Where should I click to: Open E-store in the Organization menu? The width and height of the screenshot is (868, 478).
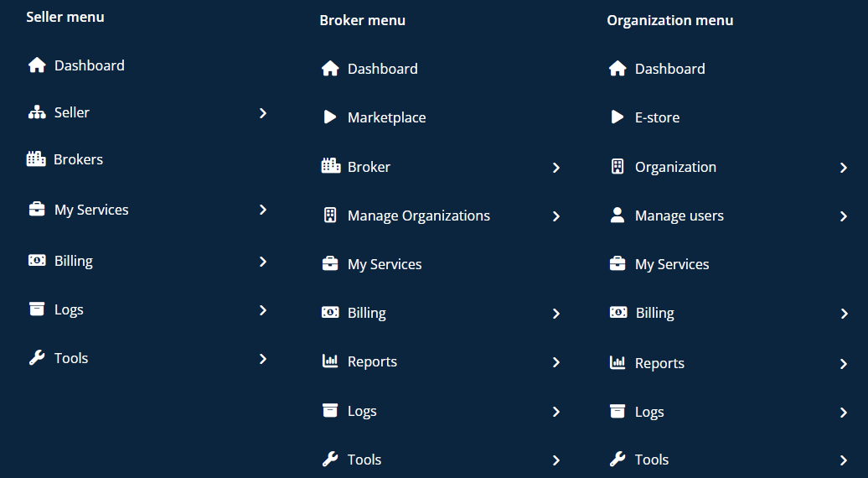coord(657,117)
